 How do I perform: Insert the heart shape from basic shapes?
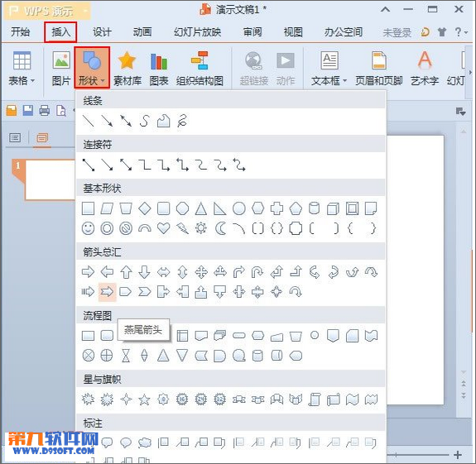pos(163,228)
